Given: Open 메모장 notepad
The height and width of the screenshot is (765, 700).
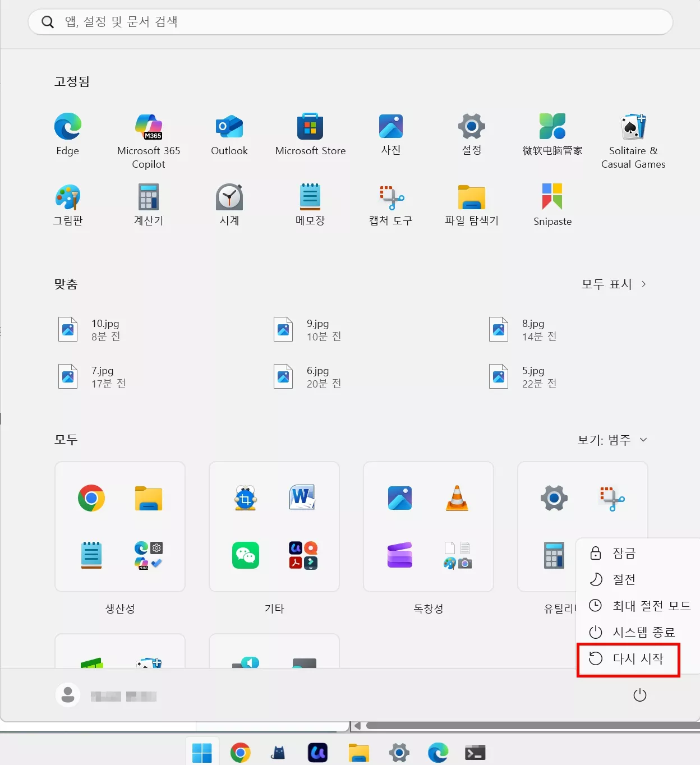Looking at the screenshot, I should (x=310, y=196).
